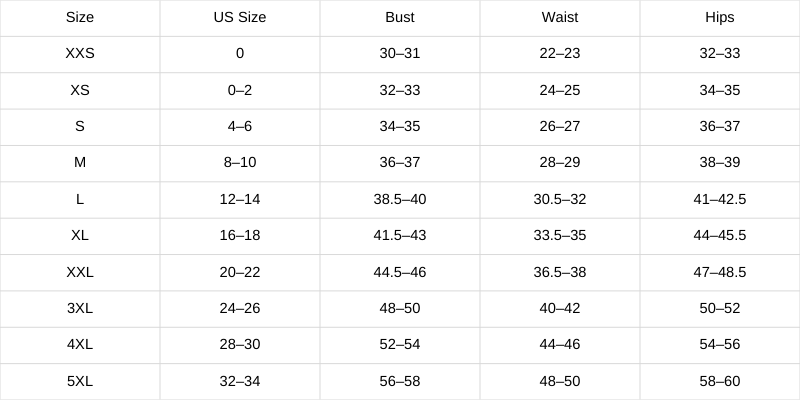Select the 38.5–40 bust measurement

(x=400, y=199)
